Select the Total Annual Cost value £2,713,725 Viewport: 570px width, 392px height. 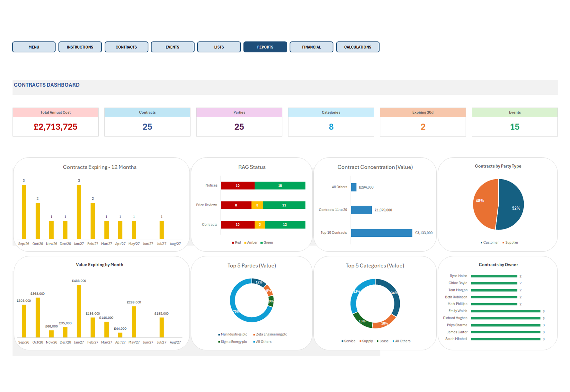pos(56,127)
